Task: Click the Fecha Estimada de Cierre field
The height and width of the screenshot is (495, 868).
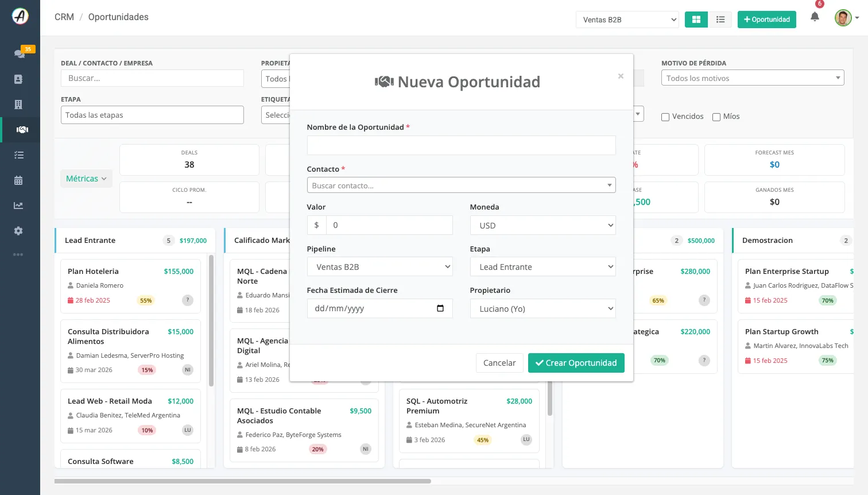Action: coord(379,308)
